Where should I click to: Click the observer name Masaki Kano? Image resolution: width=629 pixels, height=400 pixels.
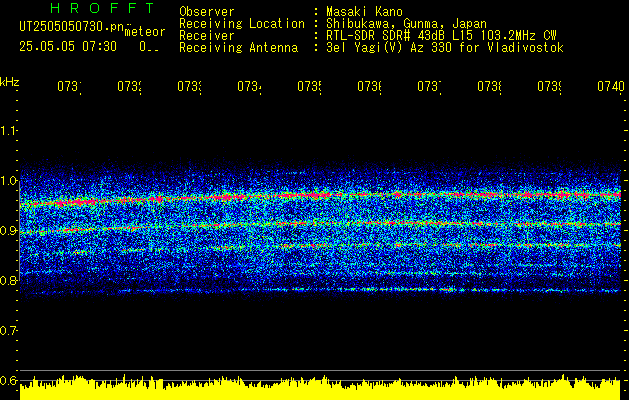click(364, 12)
